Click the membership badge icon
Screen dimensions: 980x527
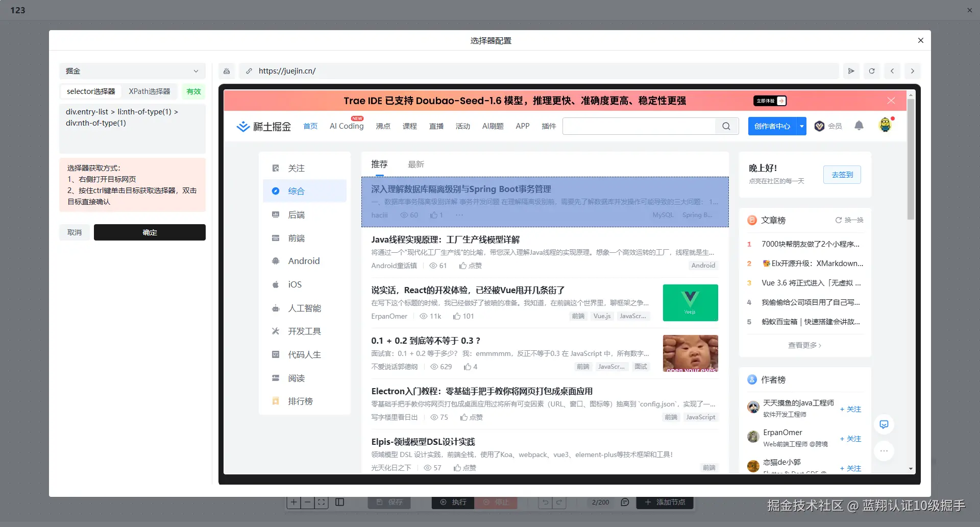(820, 126)
